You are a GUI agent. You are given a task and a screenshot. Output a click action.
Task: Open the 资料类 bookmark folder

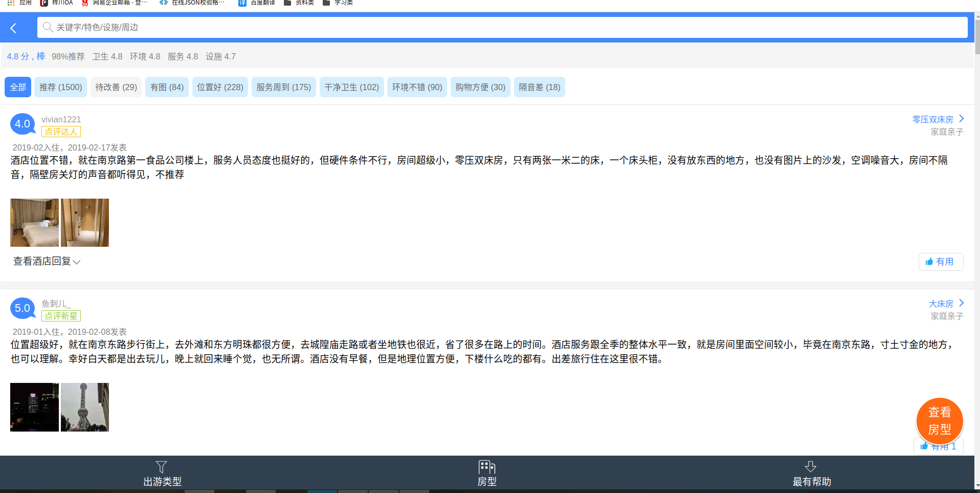299,3
